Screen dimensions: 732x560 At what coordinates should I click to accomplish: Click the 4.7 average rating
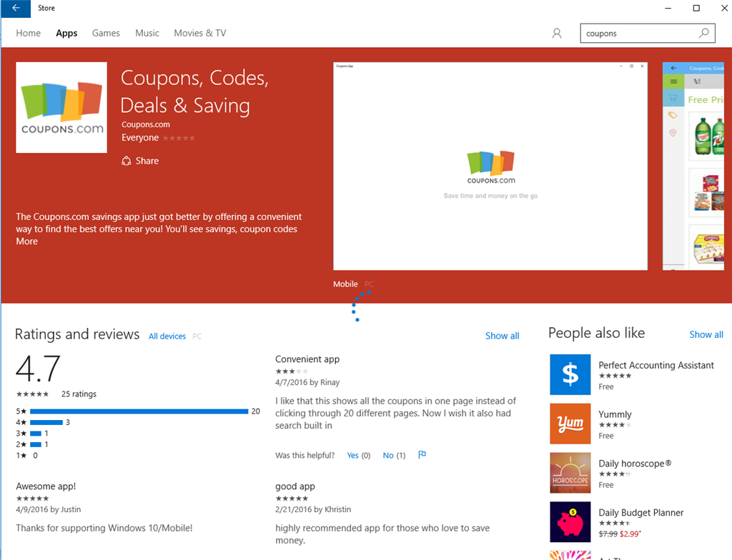[x=38, y=368]
